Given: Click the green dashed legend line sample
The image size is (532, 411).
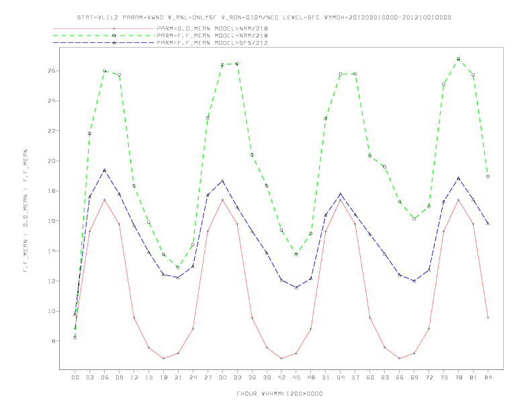Looking at the screenshot, I should click(x=104, y=36).
